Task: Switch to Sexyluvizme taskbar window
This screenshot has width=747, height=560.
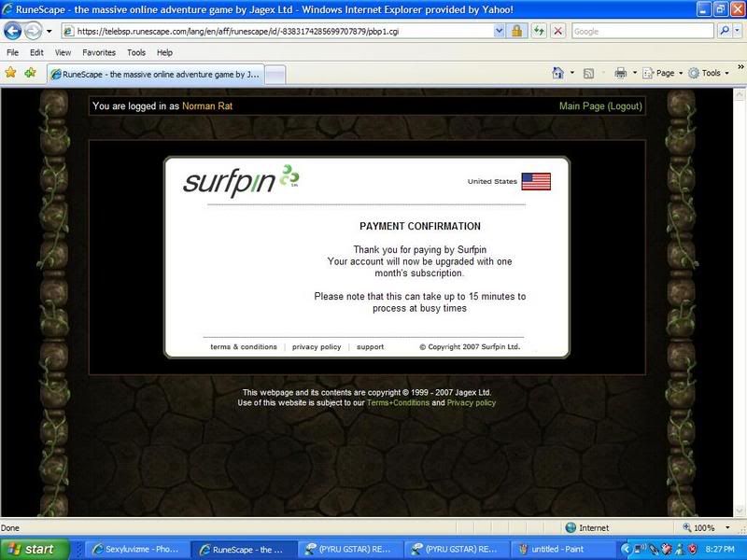Action: pos(136,549)
